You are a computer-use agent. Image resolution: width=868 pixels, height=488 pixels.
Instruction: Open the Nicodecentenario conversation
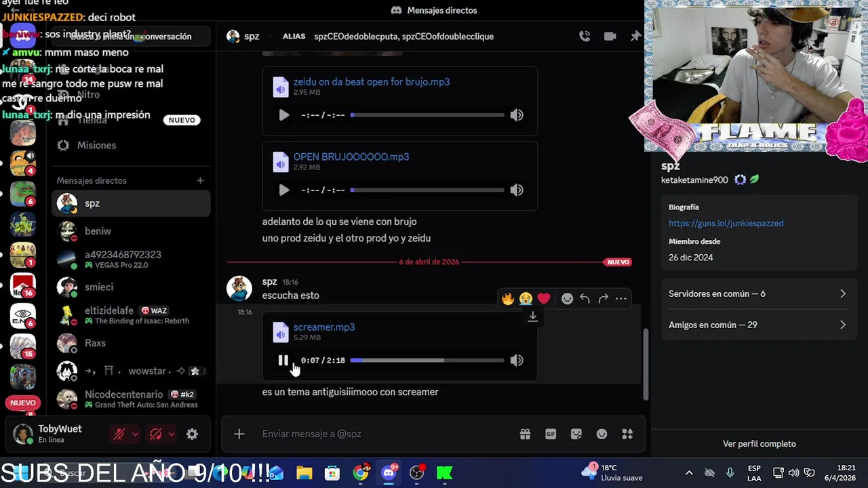click(x=131, y=399)
